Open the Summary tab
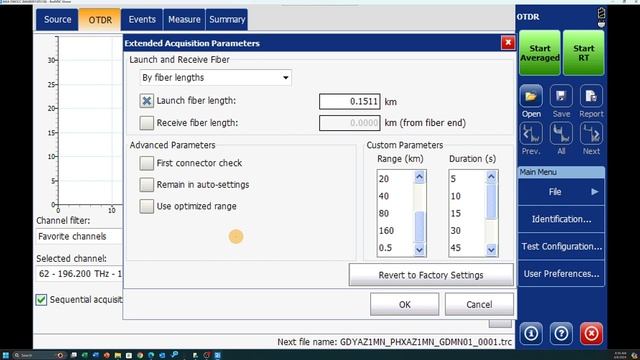Viewport: 640px width, 360px height. (227, 20)
